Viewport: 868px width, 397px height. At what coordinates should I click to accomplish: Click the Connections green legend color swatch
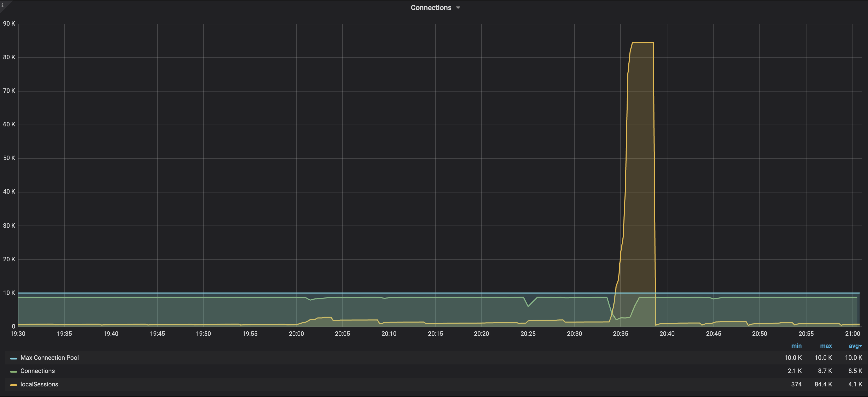click(13, 371)
